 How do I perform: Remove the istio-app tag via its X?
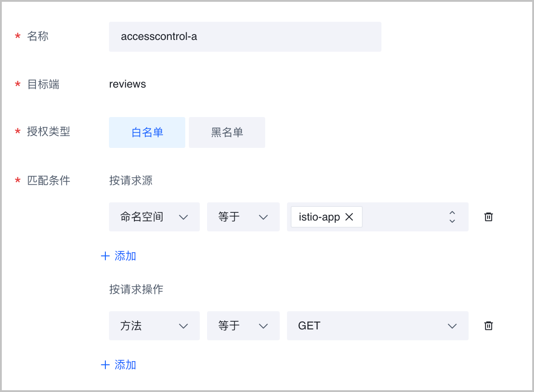point(349,217)
